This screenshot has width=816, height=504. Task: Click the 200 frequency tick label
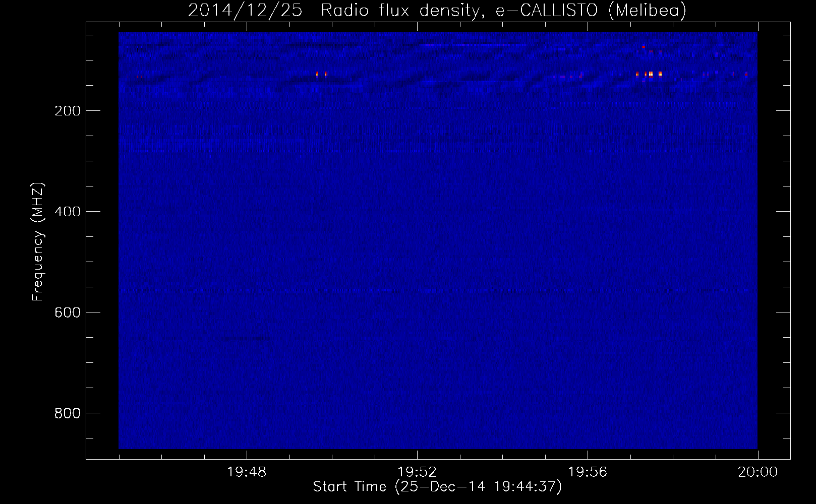[x=67, y=111]
